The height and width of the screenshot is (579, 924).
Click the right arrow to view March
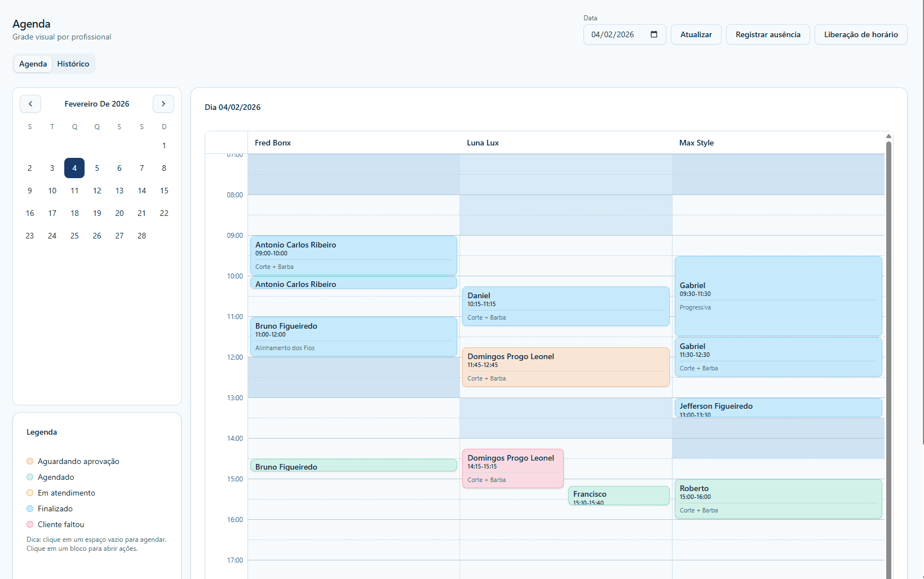(163, 104)
